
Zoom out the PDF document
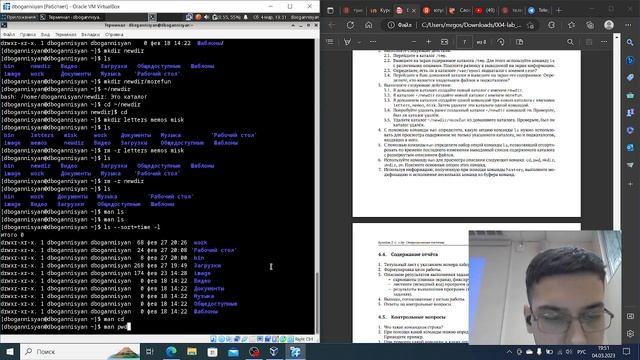coord(413,42)
